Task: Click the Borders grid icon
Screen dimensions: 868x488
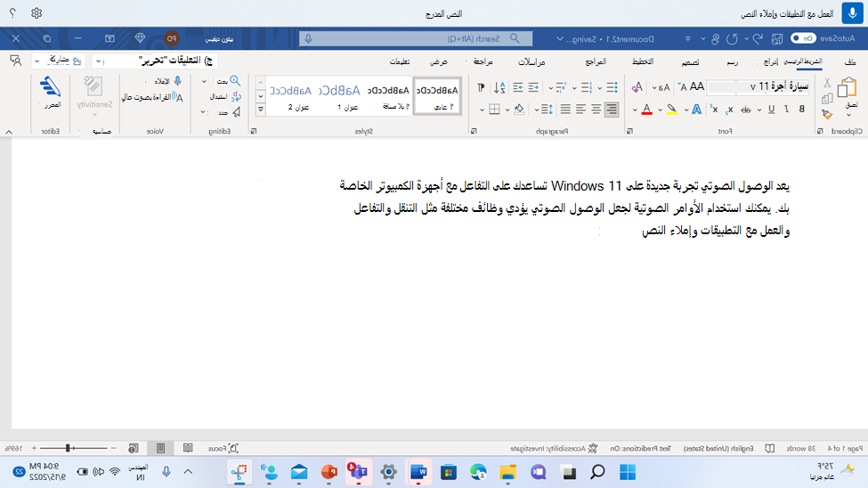Action: coord(494,110)
